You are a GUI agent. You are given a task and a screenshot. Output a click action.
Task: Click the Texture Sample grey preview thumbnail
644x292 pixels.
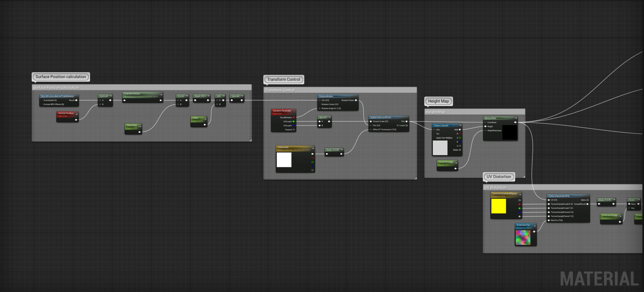coord(440,148)
